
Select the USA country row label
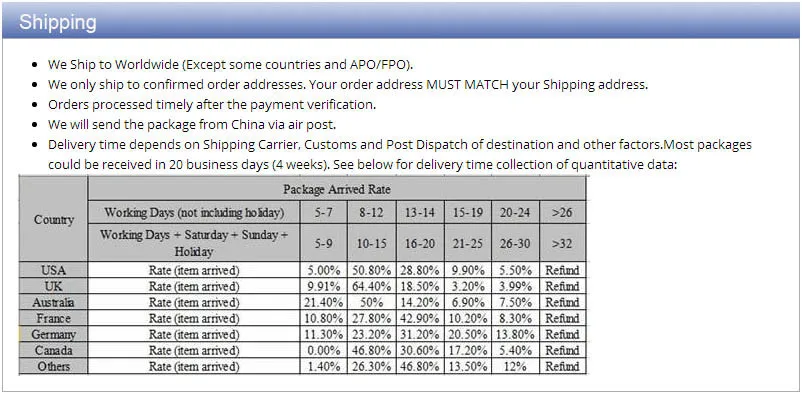click(53, 270)
